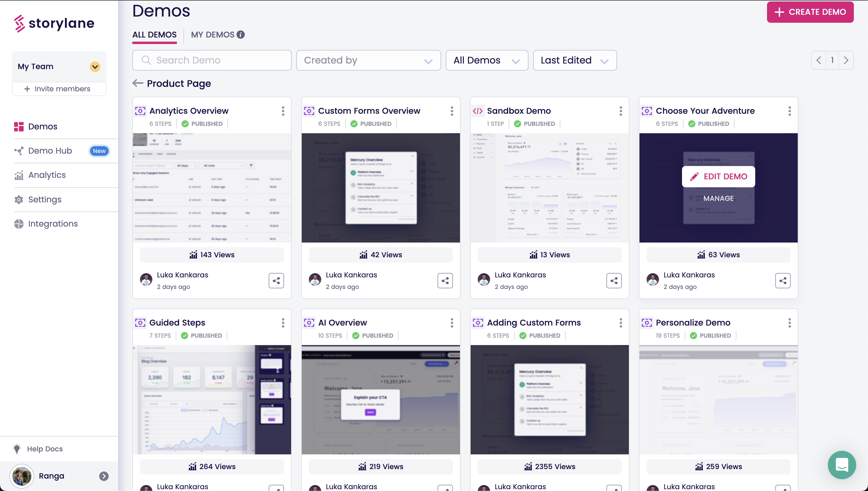Image resolution: width=868 pixels, height=491 pixels.
Task: Expand the Created by dropdown
Action: click(368, 60)
